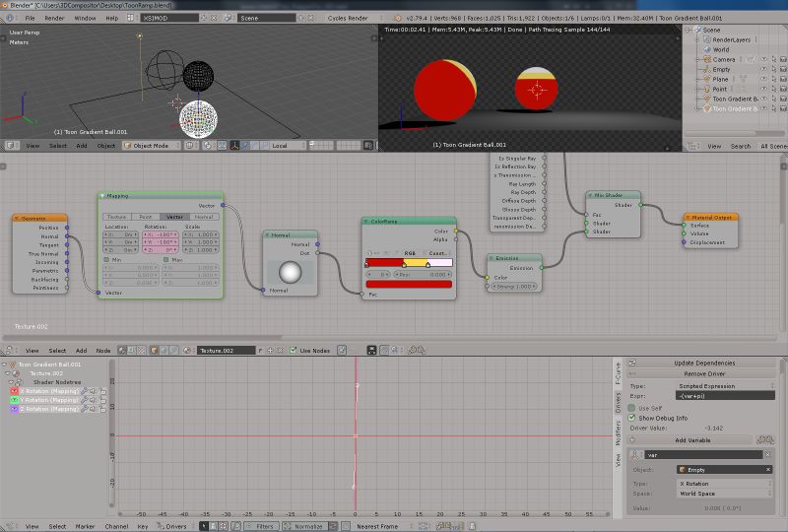Image resolution: width=788 pixels, height=532 pixels.
Task: Click the wrench icon on X Rotation channel
Action: coord(84,391)
